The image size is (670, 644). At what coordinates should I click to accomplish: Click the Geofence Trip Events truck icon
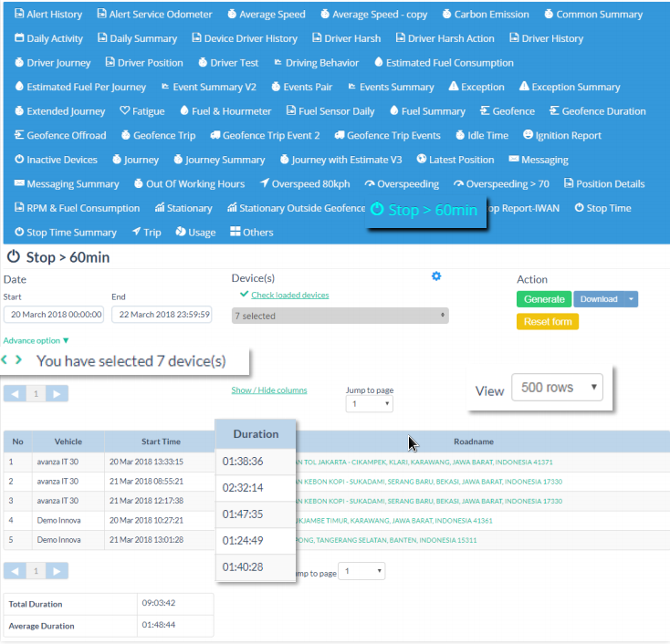(x=340, y=135)
